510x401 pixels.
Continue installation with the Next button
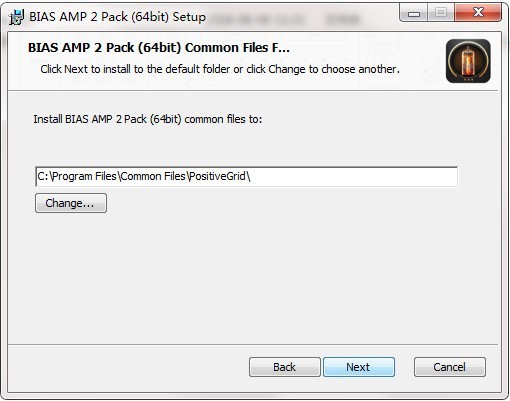click(x=359, y=367)
